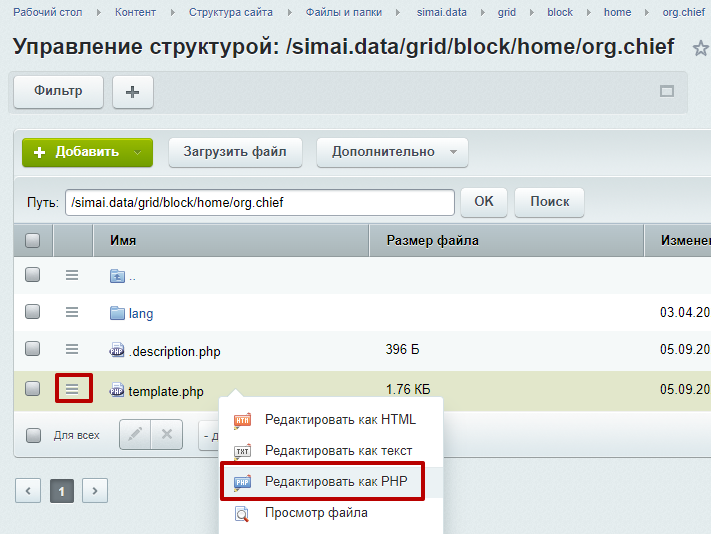Screen dimensions: 711x534
Task: Open the hamburger menu for template.php row
Action: pyautogui.click(x=72, y=389)
